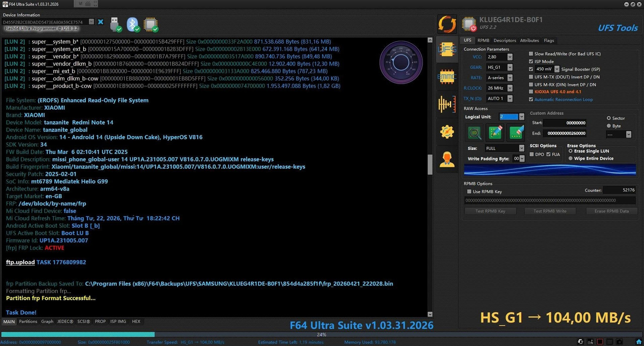644x346 pixels.
Task: Click the write chip pencil icon
Action: pos(496,132)
